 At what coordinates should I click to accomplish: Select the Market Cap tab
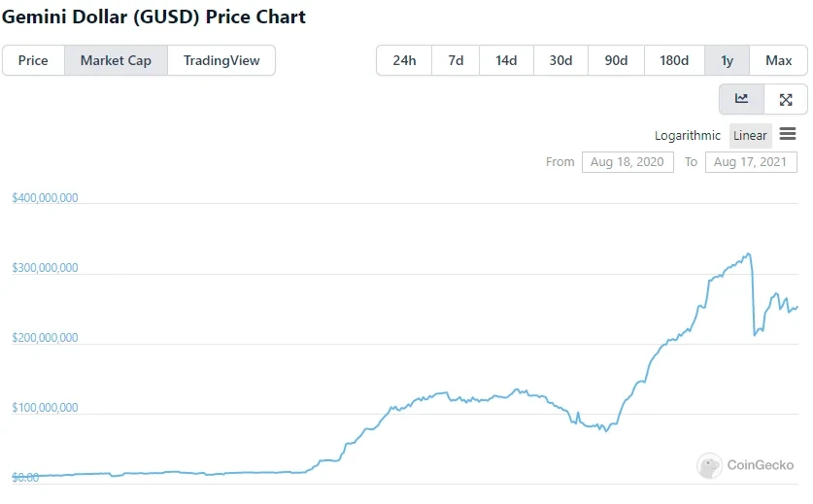[116, 60]
